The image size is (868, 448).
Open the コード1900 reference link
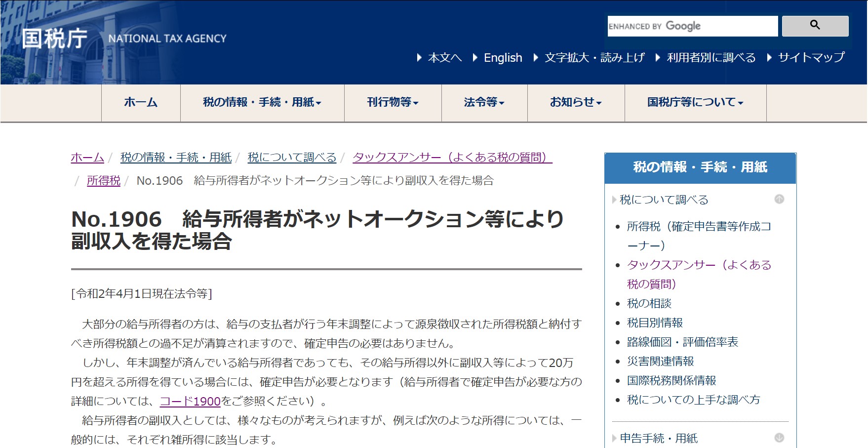click(x=190, y=401)
